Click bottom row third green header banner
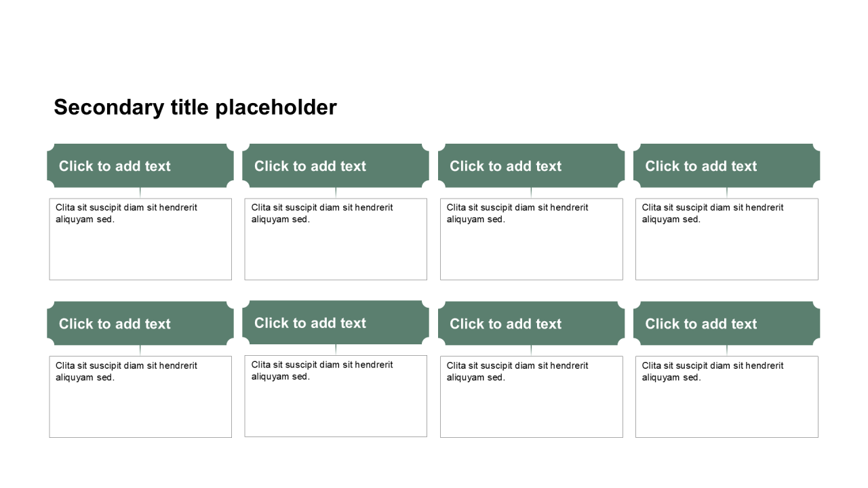Image resolution: width=868 pixels, height=488 pixels. tap(531, 323)
